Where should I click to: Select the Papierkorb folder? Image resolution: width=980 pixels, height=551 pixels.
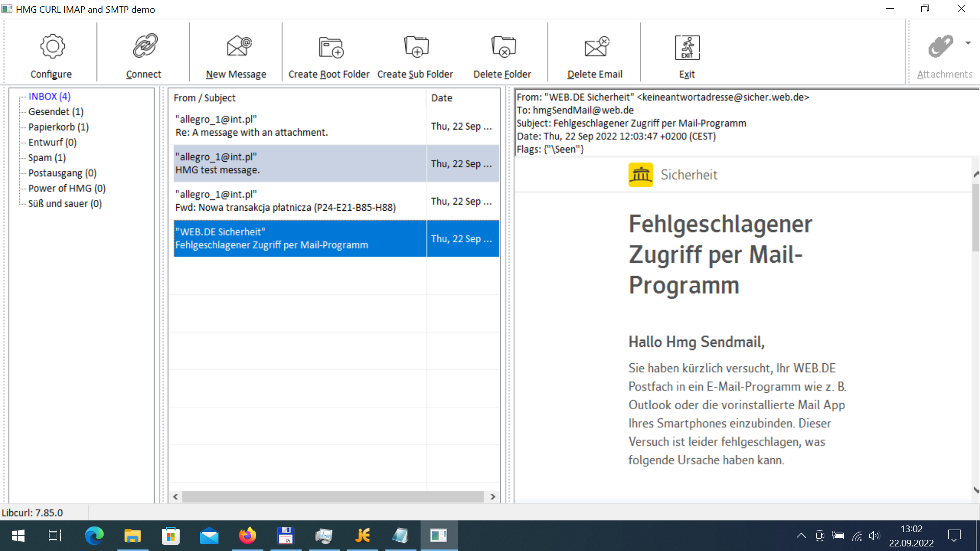click(58, 127)
